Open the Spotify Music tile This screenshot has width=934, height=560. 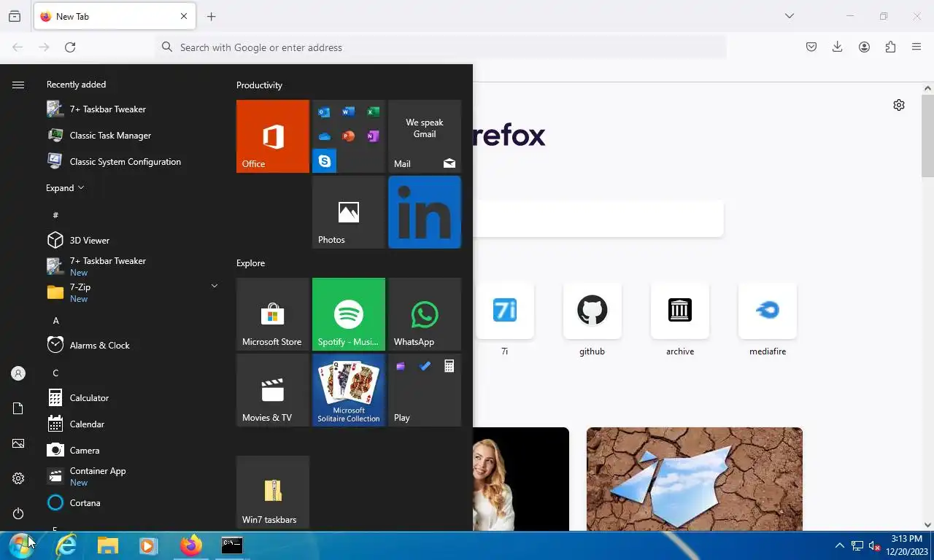pyautogui.click(x=349, y=314)
